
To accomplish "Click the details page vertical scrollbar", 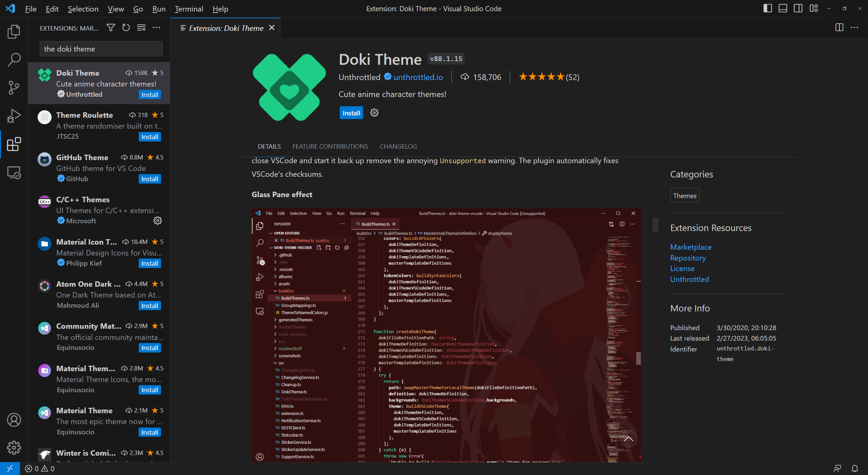I will [655, 225].
